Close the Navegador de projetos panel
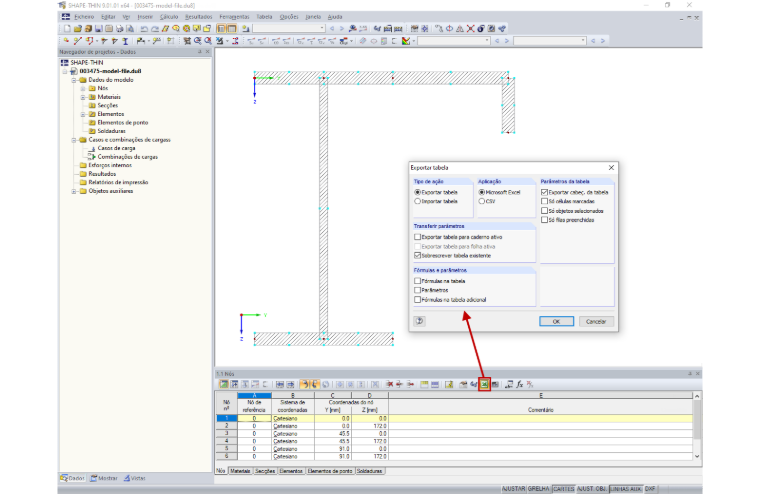Screen dimensions: 760x494 (207, 52)
